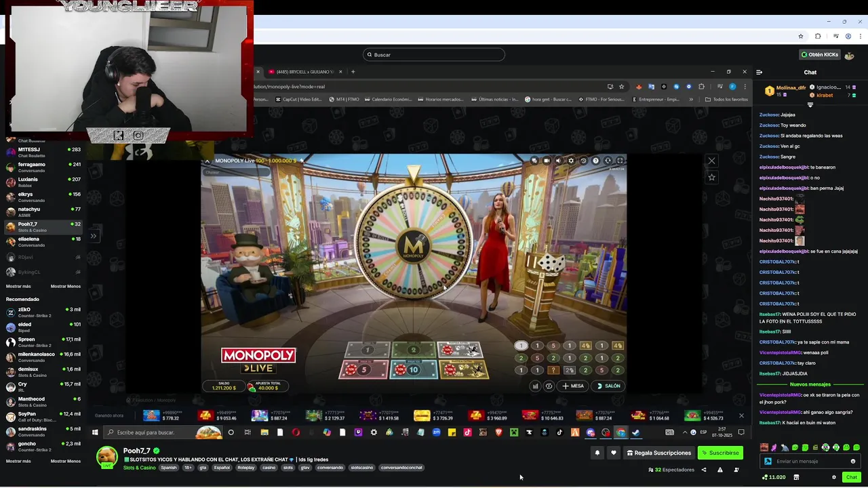Click the Obtén KICKs button

tap(820, 54)
